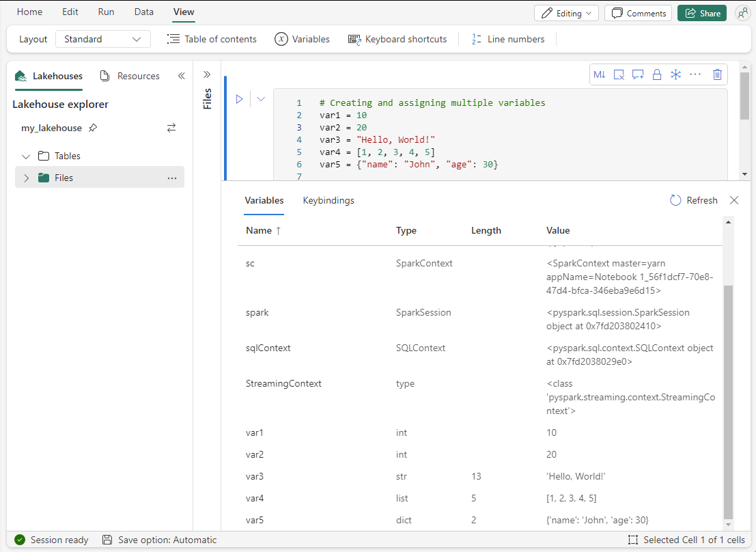Screen dimensions: 756x552
Task: Open the Variables panel
Action: 302,39
